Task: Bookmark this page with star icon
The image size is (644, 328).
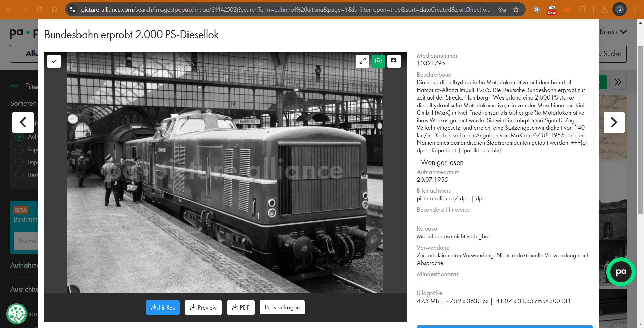Action: [x=516, y=10]
